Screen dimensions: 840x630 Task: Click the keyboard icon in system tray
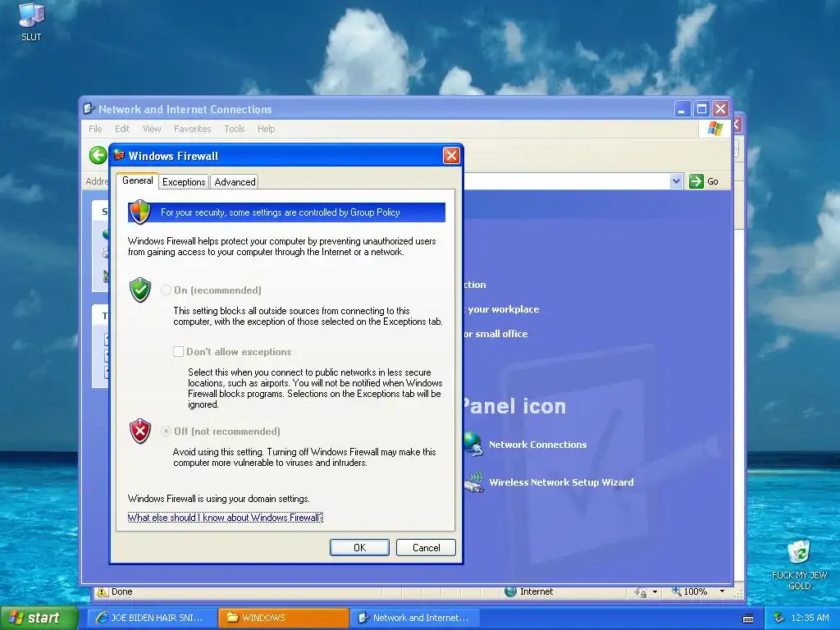[748, 619]
